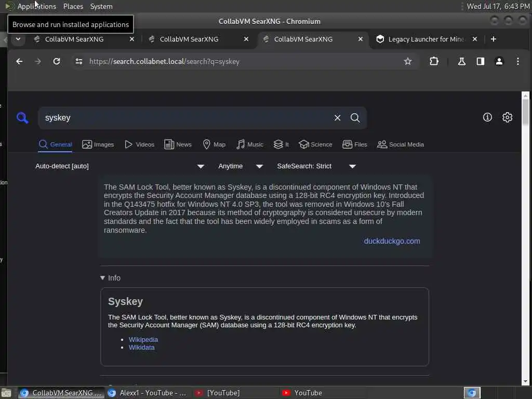Viewport: 532px width, 399px height.
Task: Close the first CollabVM SearXNG tab
Action: 132,39
